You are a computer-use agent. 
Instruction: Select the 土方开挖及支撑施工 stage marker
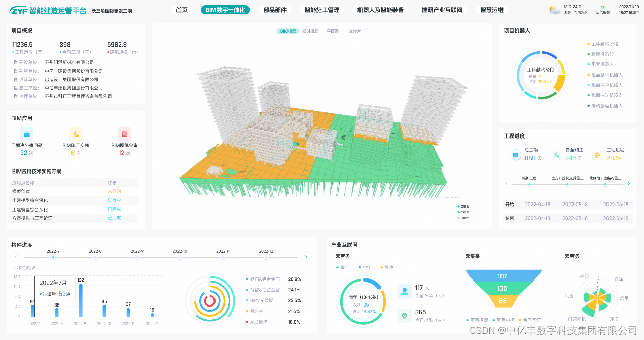[567, 184]
